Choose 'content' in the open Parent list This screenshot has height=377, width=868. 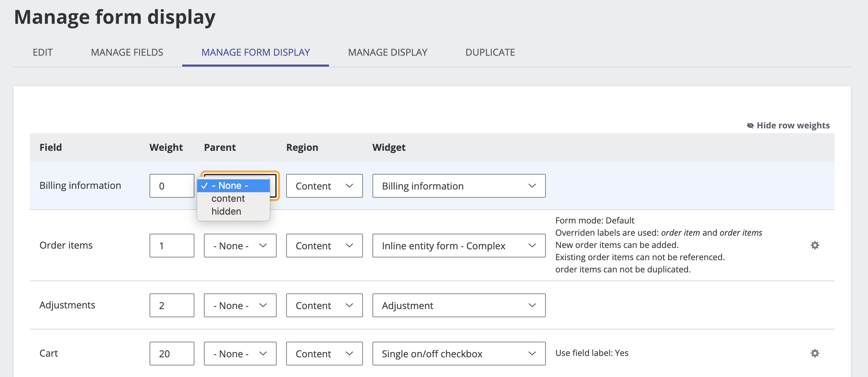point(233,198)
